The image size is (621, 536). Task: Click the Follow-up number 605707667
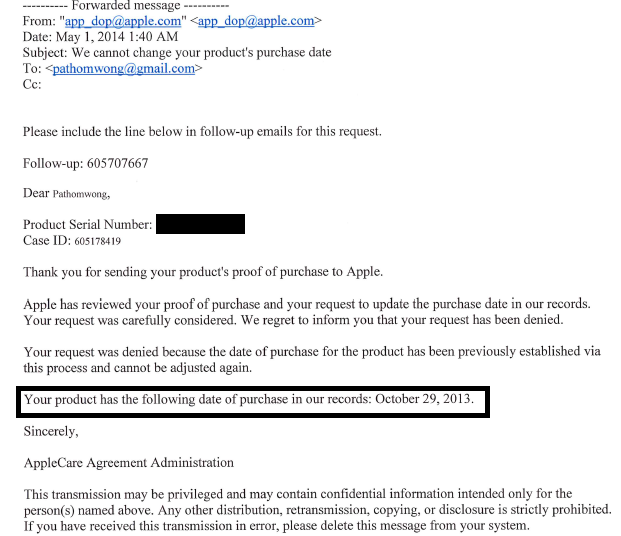(x=118, y=163)
